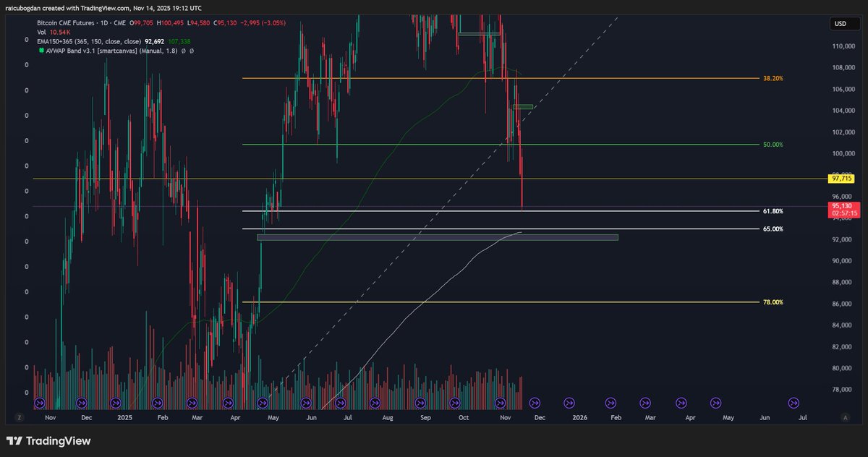868x457 pixels.
Task: Click the 38.20% Fibonacci level label
Action: pos(773,78)
